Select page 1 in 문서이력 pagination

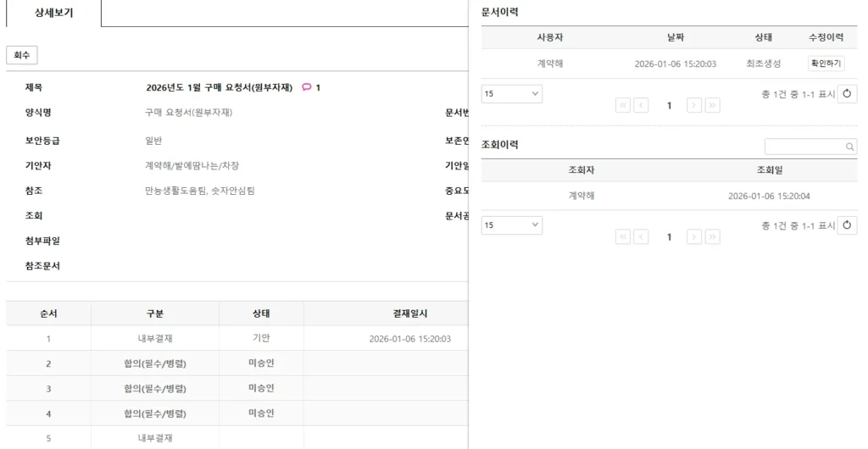(x=669, y=105)
